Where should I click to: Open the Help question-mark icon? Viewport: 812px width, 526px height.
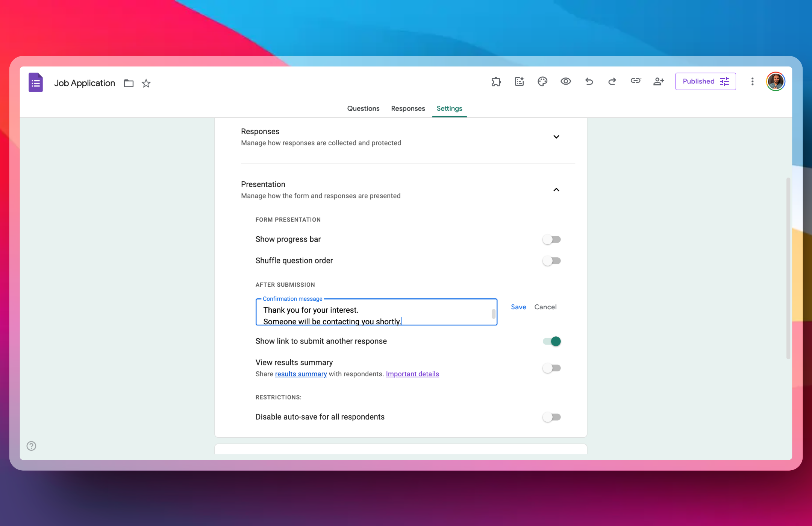click(x=31, y=446)
